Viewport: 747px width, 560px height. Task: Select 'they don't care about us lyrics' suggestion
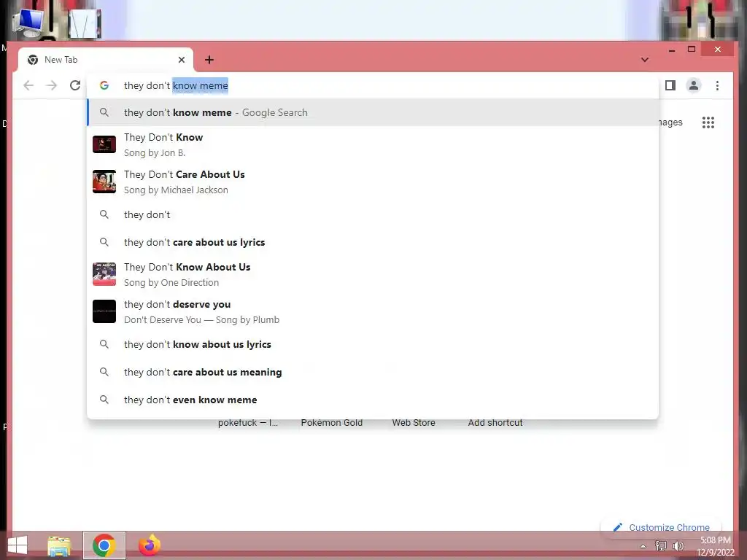373,242
